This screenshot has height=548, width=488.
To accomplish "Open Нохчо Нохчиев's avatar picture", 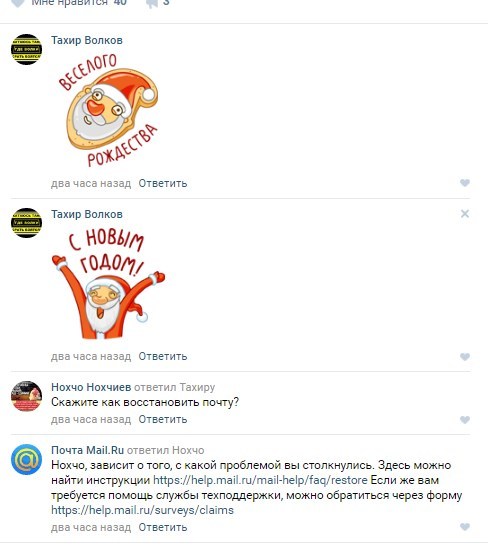I will (27, 396).
